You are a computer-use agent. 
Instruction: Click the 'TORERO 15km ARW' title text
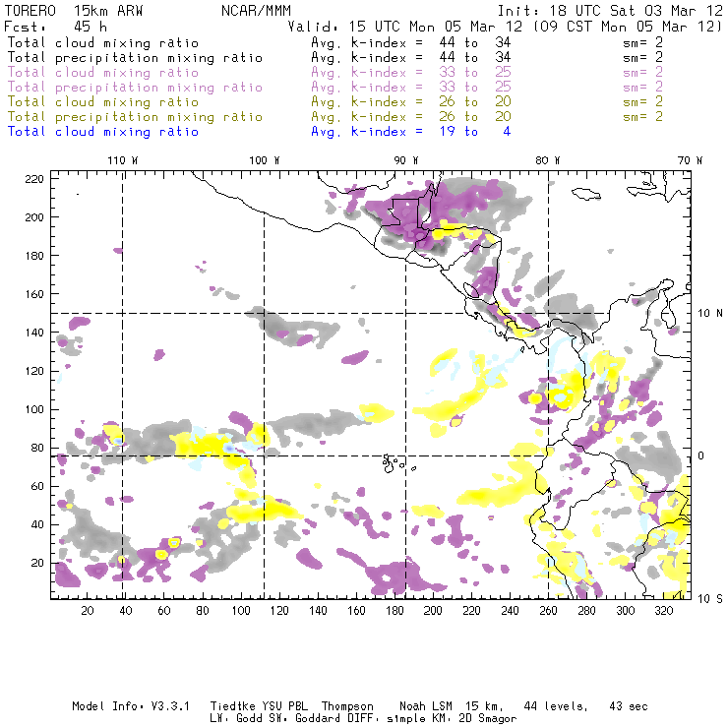[x=74, y=11]
